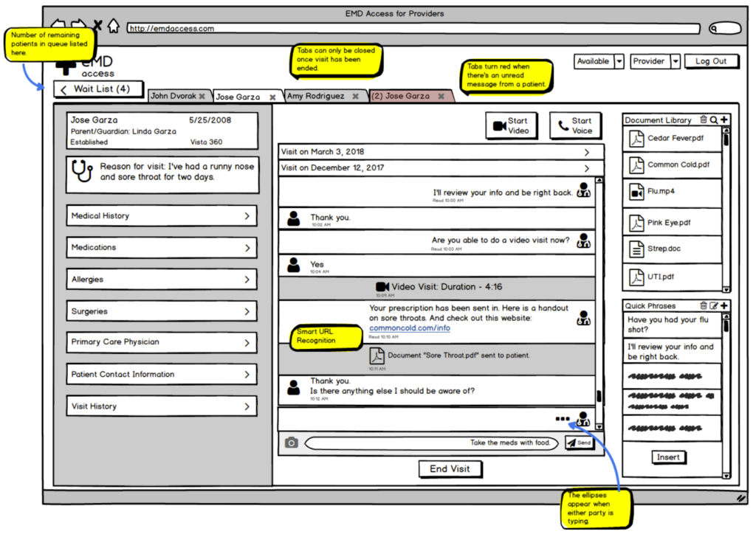The image size is (756, 551).
Task: Click the Start Video button
Action: click(x=512, y=125)
